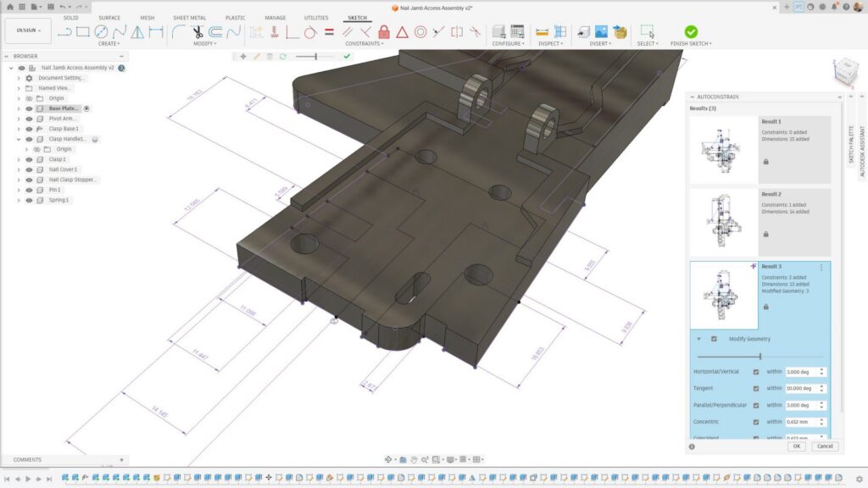Click the Modify Geometry tolerance slider

pos(759,357)
